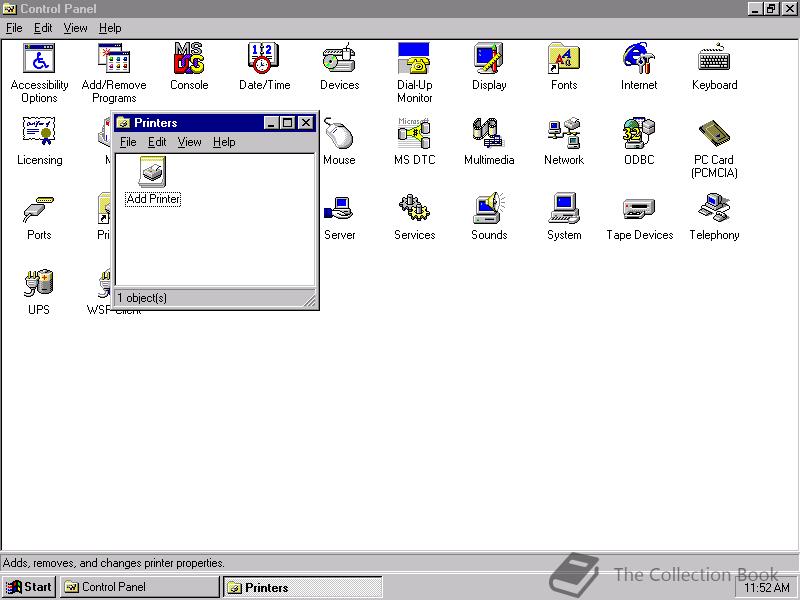Minimize the Control Panel window

click(756, 9)
